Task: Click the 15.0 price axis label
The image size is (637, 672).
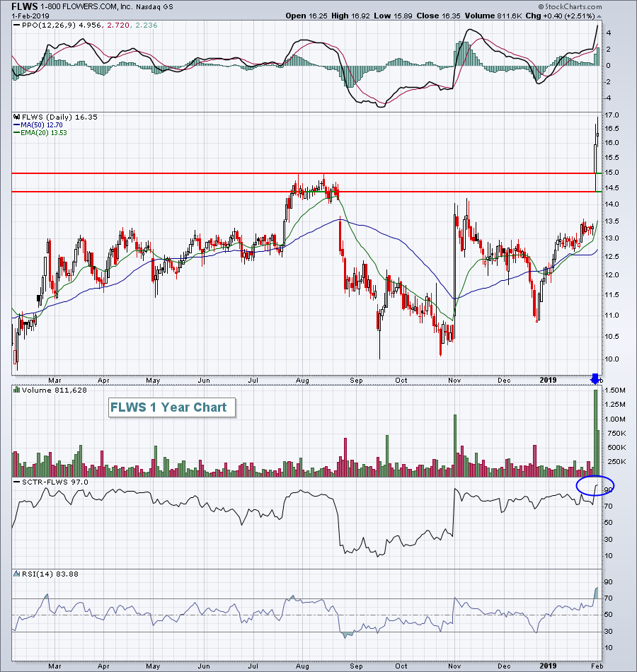Action: (612, 173)
